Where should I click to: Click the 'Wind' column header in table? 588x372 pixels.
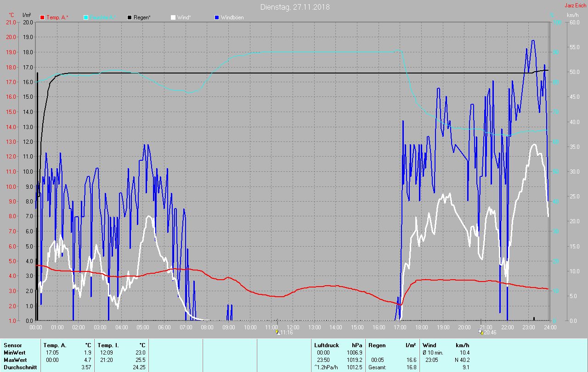(430, 345)
